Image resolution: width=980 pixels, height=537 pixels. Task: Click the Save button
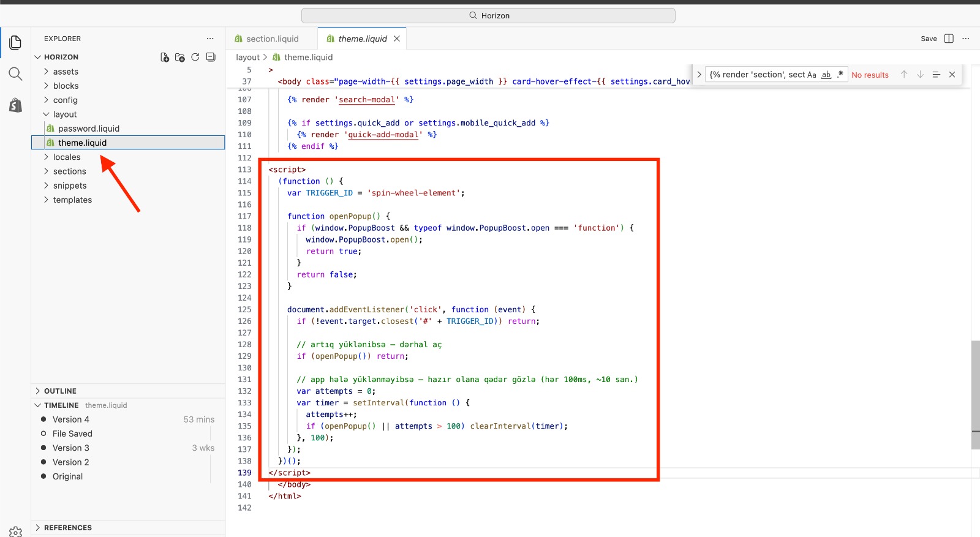[x=929, y=39]
